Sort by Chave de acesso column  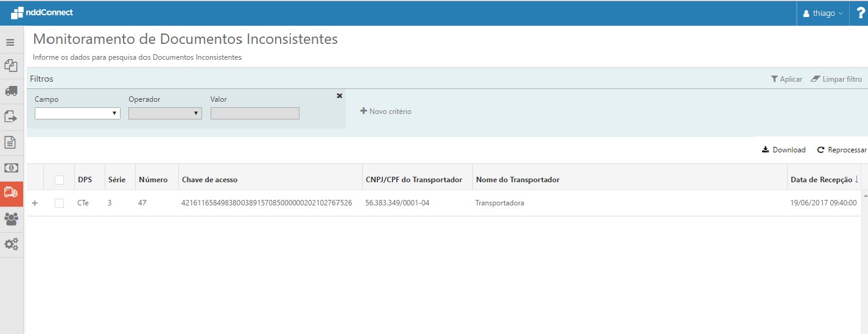(209, 180)
